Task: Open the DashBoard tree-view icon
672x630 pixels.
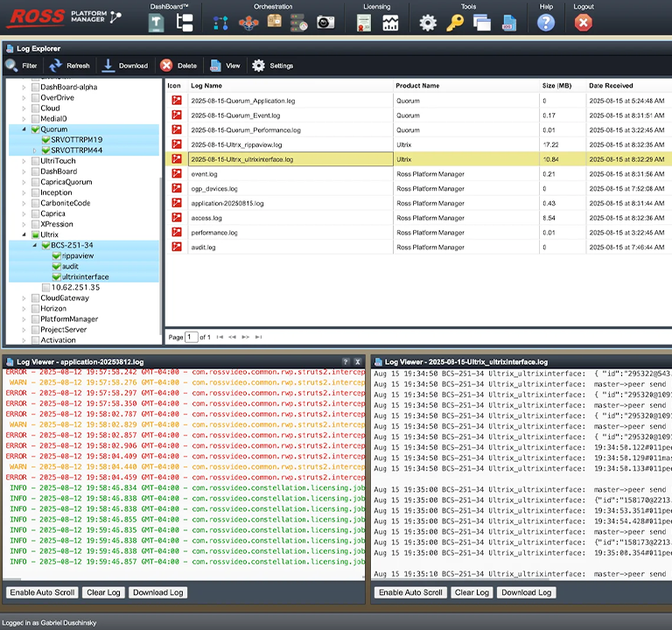Action: pyautogui.click(x=185, y=22)
